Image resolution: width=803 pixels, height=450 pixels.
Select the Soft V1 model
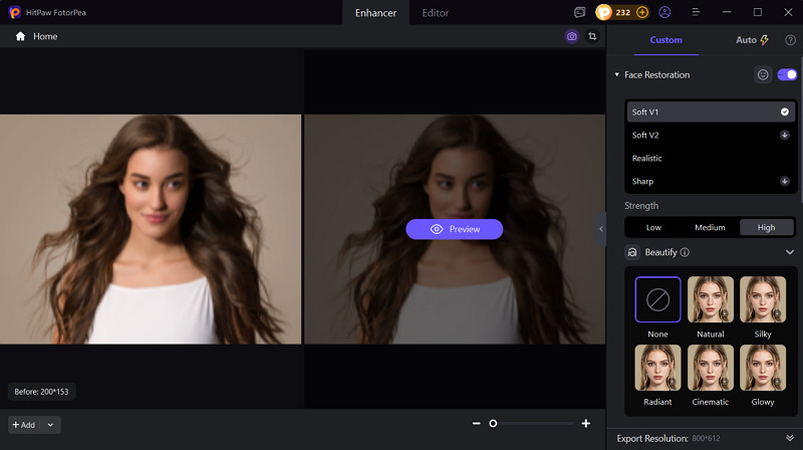click(710, 112)
